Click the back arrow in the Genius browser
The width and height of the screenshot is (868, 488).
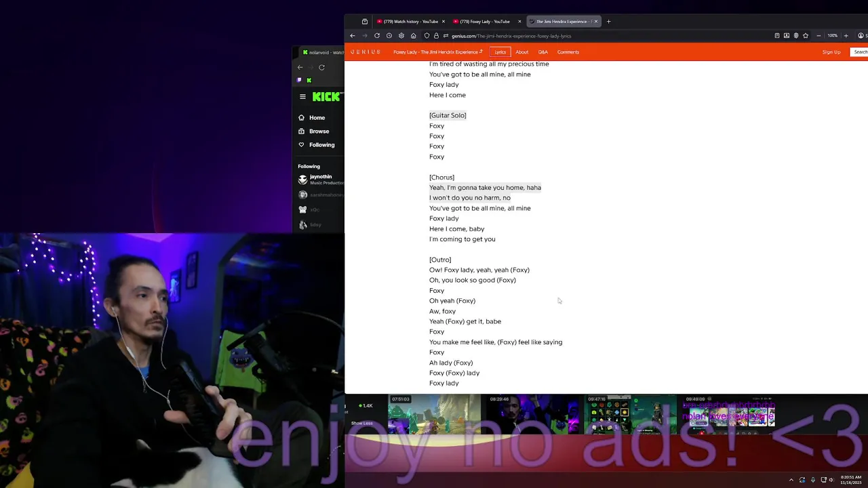353,36
